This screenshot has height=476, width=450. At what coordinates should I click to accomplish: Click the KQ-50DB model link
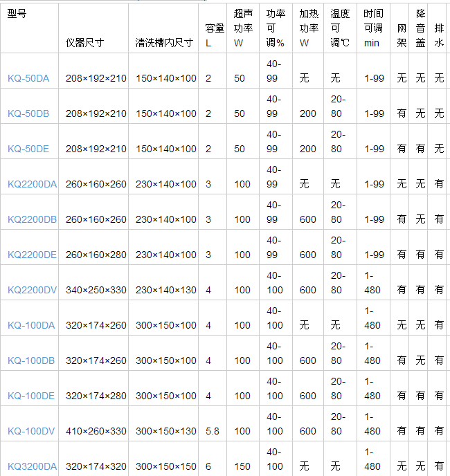28,113
